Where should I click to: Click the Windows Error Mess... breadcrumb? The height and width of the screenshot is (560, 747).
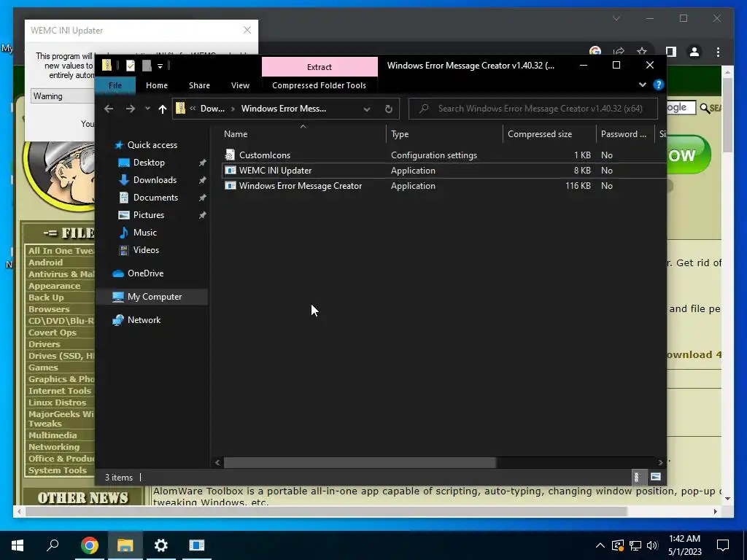(x=284, y=109)
